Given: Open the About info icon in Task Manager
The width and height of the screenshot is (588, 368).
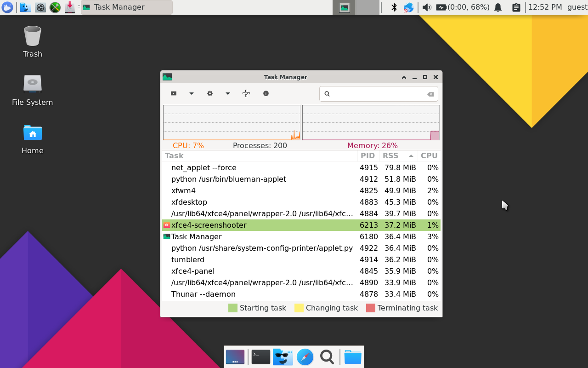Looking at the screenshot, I should coord(266,93).
